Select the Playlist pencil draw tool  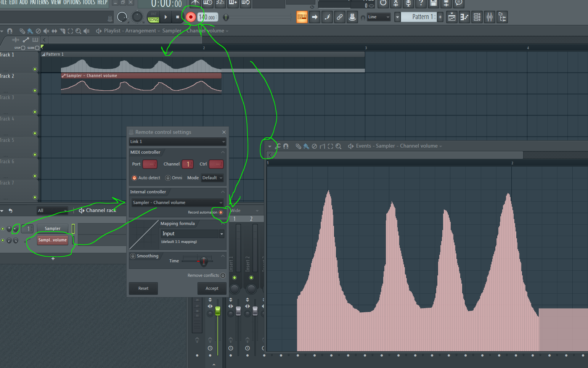22,31
